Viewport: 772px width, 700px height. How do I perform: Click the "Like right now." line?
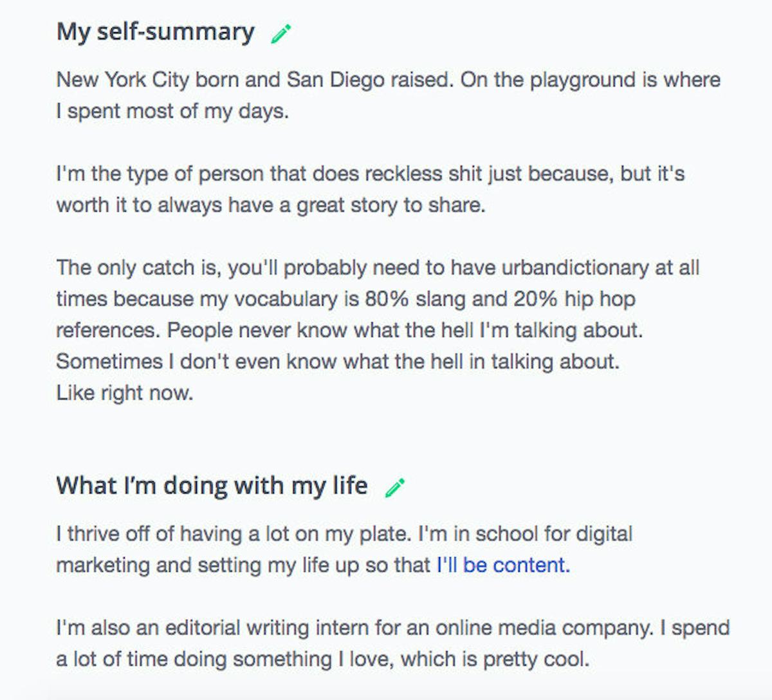pos(125,392)
